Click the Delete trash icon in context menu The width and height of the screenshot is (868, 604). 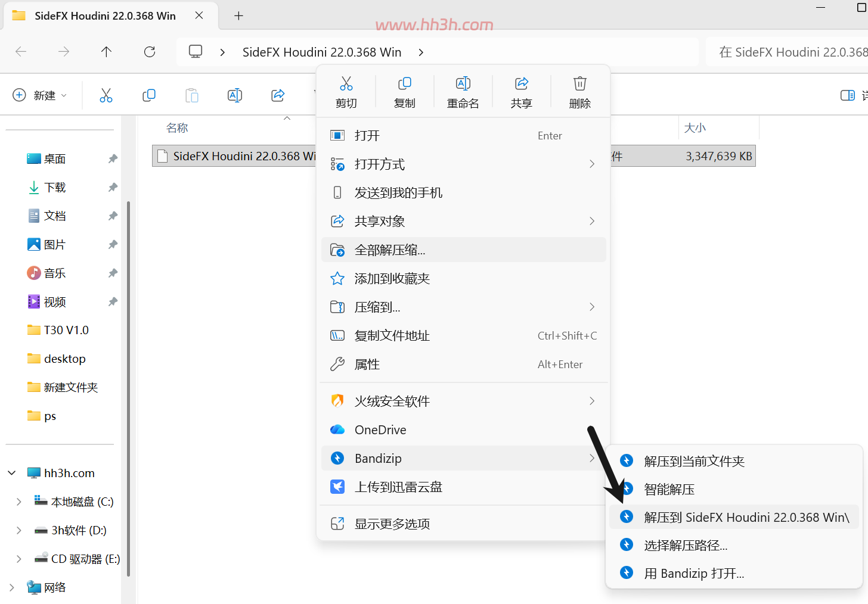point(580,83)
